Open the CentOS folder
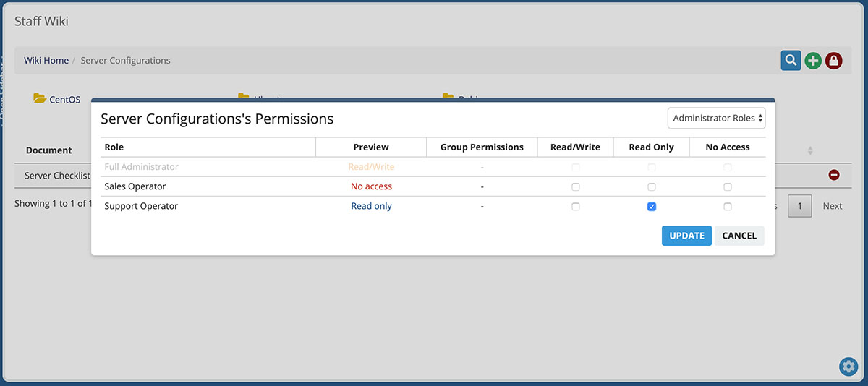Image resolution: width=868 pixels, height=386 pixels. (x=57, y=99)
